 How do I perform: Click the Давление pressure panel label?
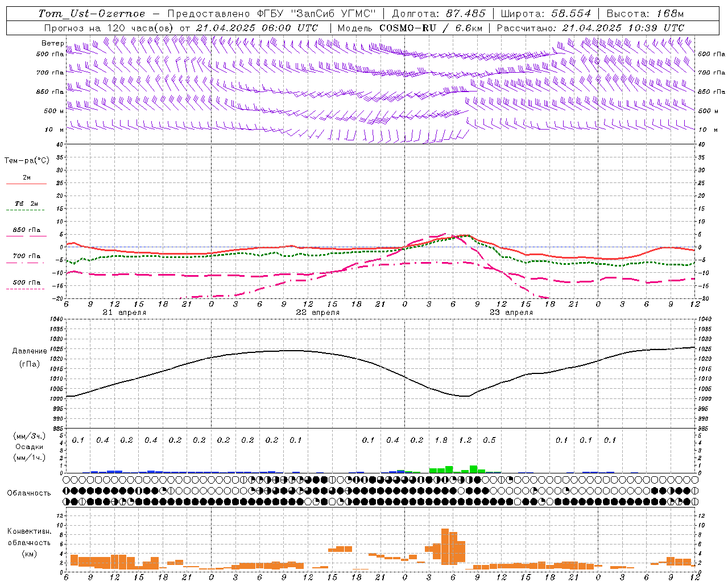click(30, 351)
